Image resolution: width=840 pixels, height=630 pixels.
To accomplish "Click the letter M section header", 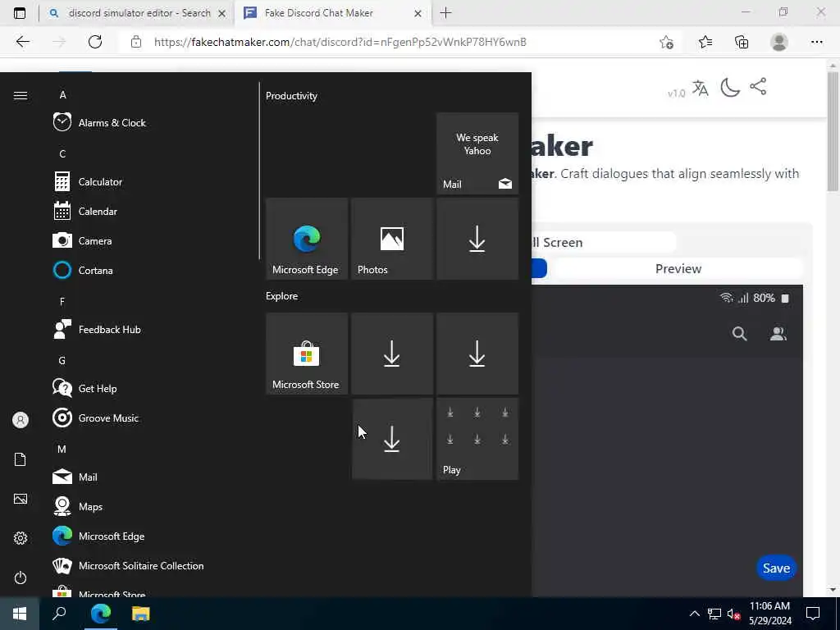I will point(62,449).
